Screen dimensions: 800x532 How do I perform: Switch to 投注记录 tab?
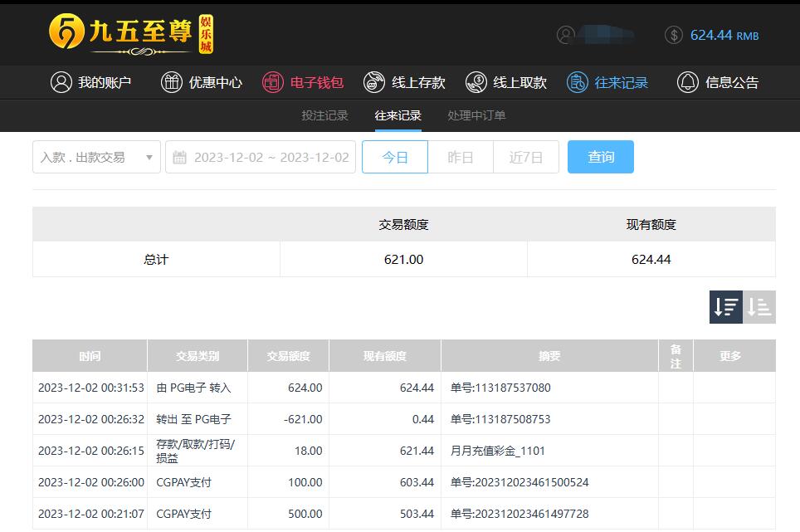coord(324,115)
